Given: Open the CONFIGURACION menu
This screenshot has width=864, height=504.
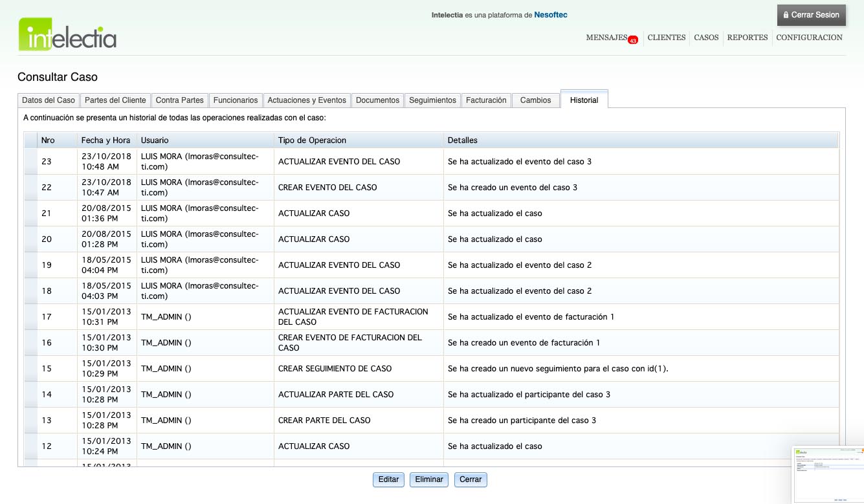Looking at the screenshot, I should pos(809,38).
